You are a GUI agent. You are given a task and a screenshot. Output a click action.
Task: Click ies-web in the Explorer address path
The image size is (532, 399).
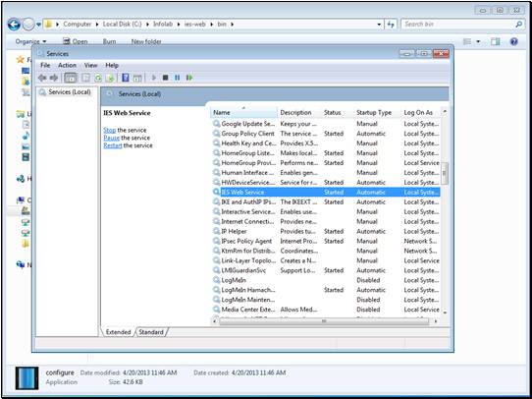(x=194, y=25)
